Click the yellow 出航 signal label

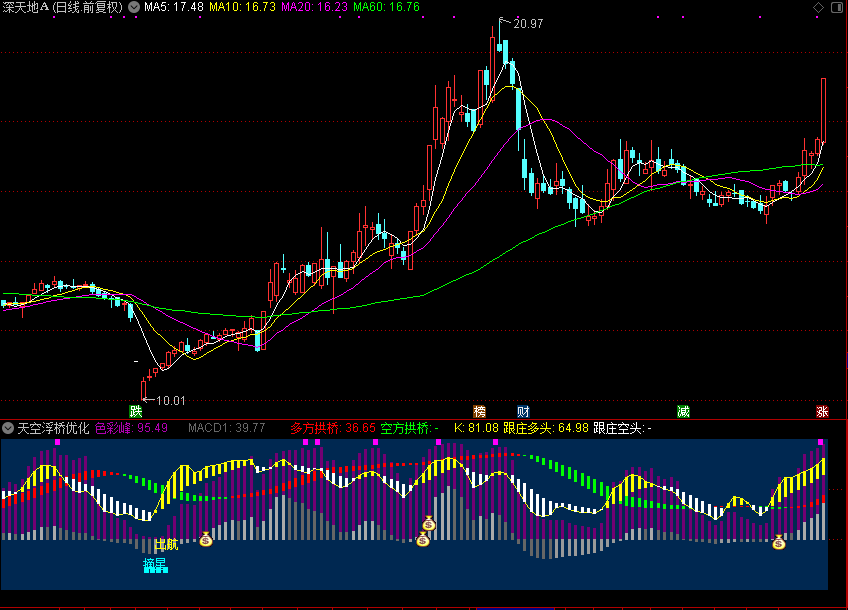click(166, 544)
